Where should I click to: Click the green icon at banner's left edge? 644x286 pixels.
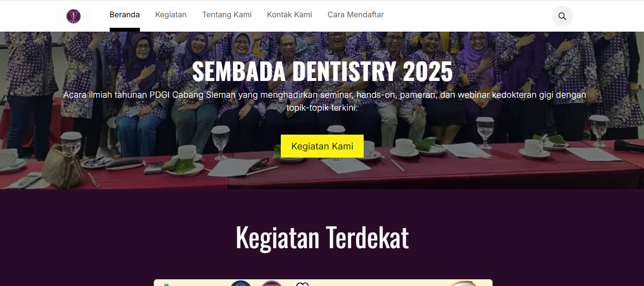166,285
